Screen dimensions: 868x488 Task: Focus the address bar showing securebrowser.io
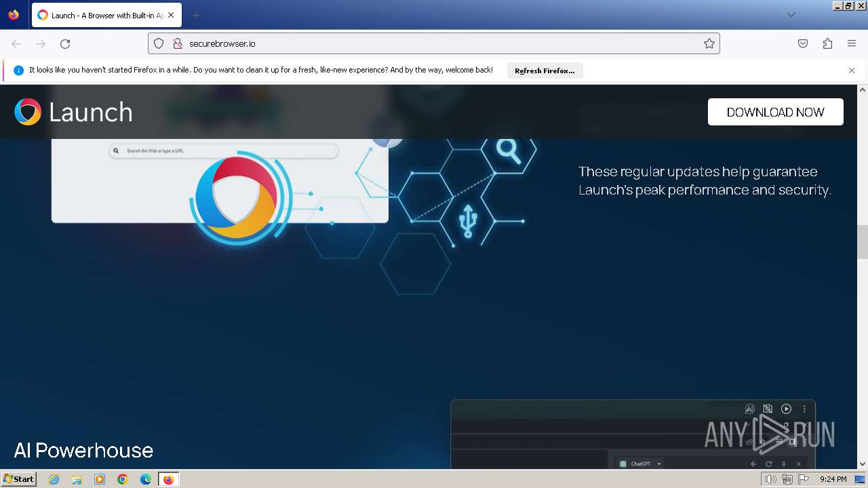point(434,43)
